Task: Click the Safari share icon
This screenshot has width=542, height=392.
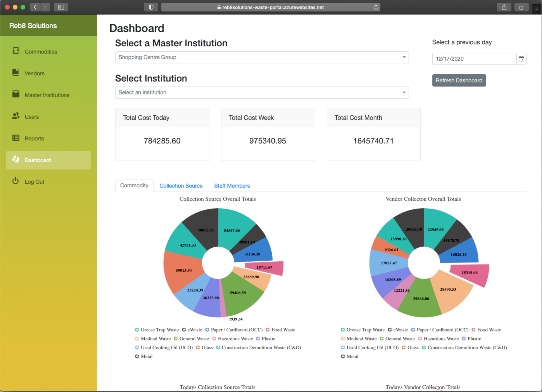Action: point(504,7)
